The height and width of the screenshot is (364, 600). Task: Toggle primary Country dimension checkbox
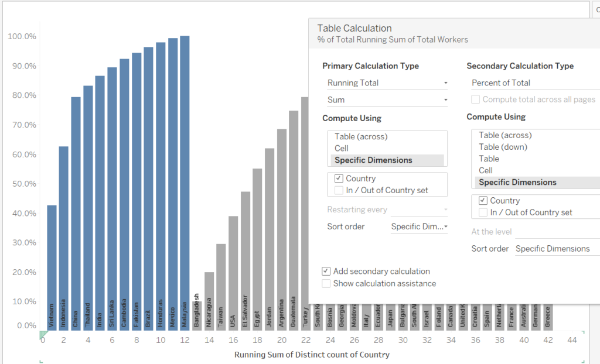pyautogui.click(x=339, y=178)
